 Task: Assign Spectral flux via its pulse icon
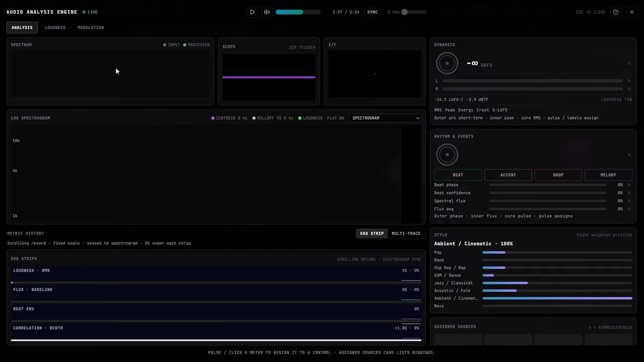[x=629, y=201]
